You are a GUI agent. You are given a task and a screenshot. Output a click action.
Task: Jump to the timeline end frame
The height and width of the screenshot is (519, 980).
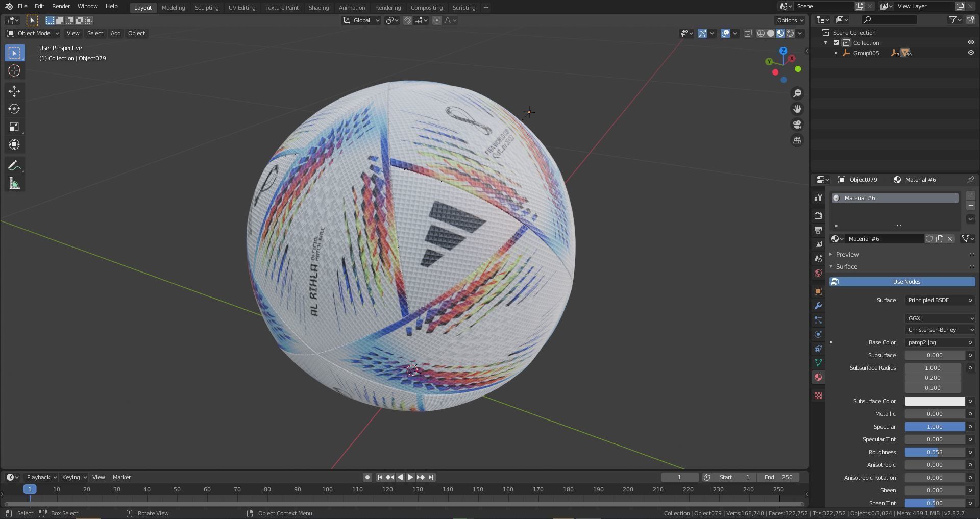[x=431, y=477]
